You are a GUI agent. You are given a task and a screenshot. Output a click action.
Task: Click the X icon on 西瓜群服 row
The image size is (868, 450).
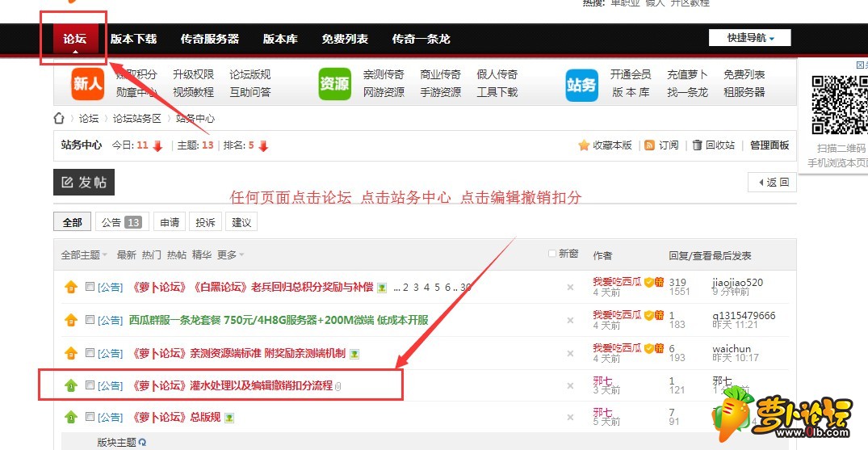point(570,320)
